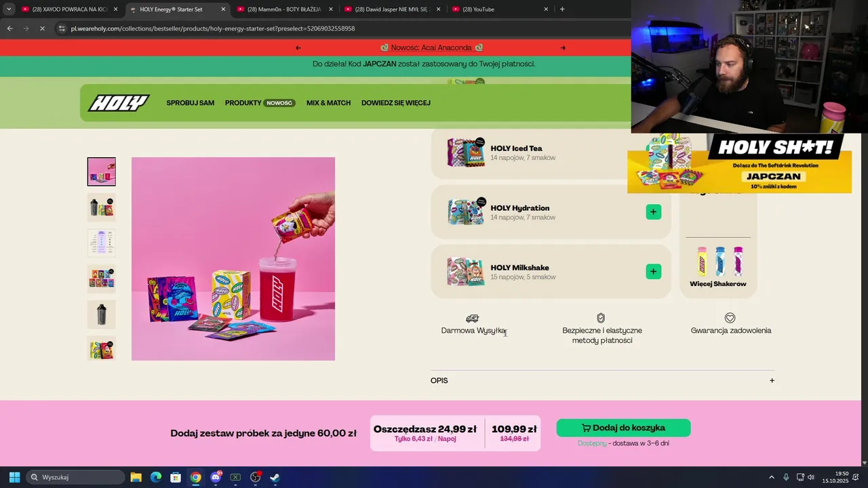Screen dimensions: 868x488
Task: Open the Więcej Shakerow card
Action: (718, 267)
